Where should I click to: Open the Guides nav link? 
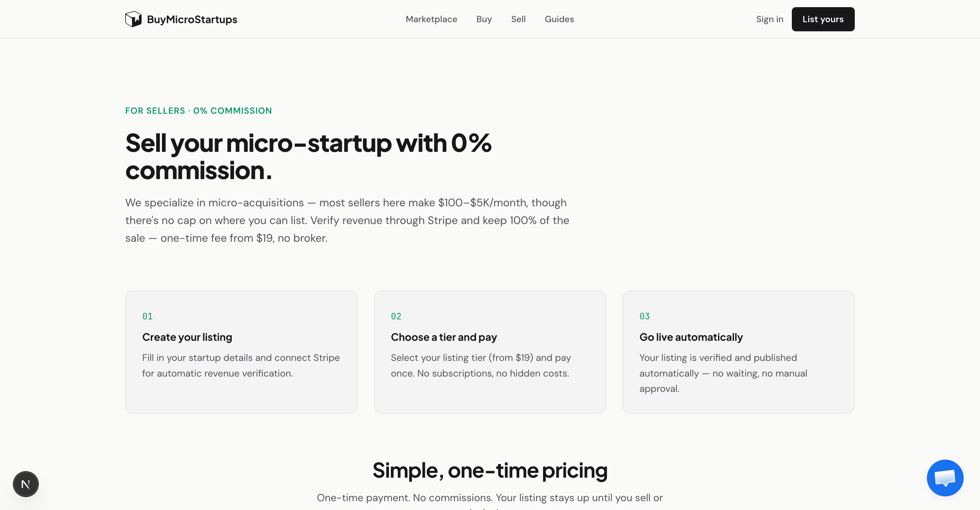(559, 19)
